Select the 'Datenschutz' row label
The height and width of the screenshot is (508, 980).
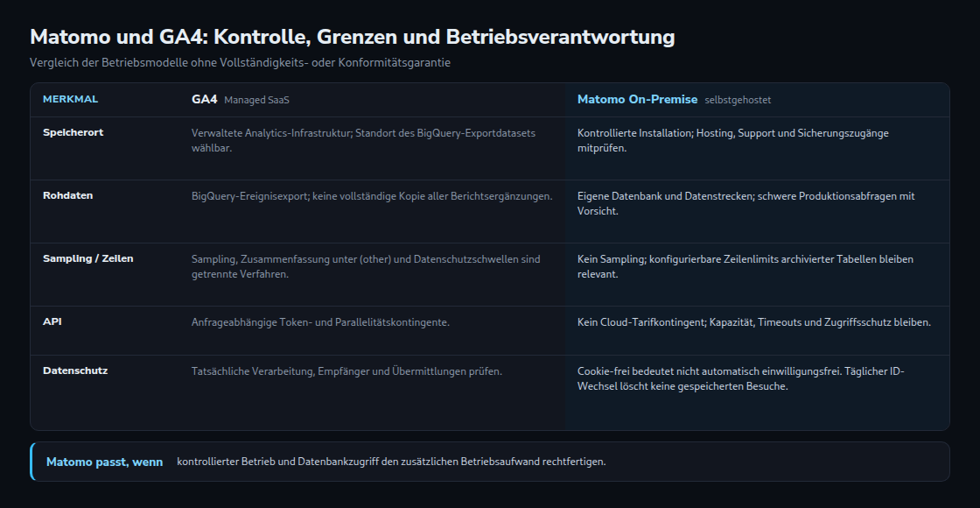75,371
